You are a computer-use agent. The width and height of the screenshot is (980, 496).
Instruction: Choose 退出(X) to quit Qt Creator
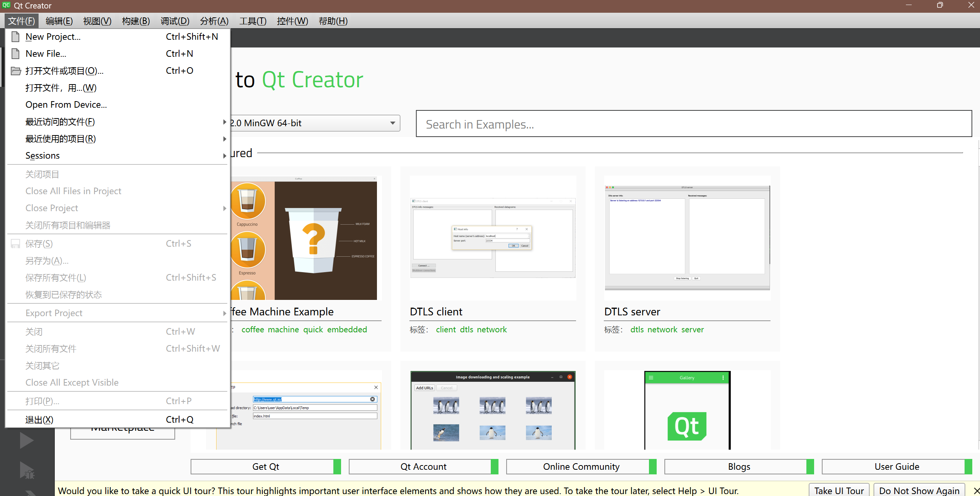tap(39, 420)
